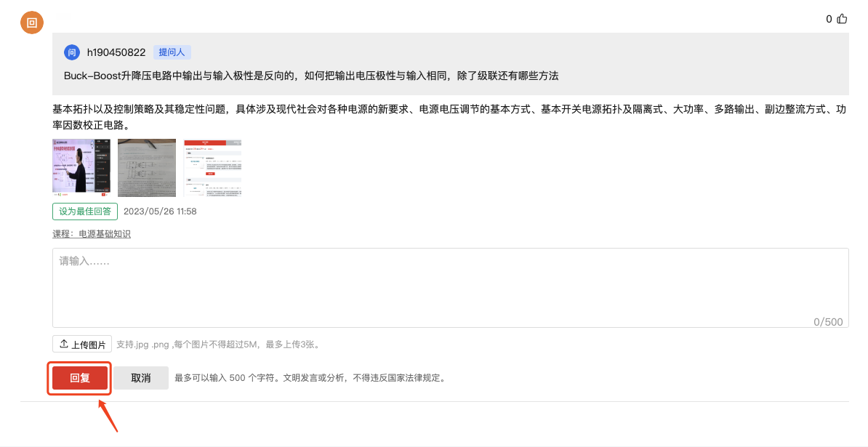
Task: Set answer as best with 设为最佳回答
Action: click(x=85, y=212)
